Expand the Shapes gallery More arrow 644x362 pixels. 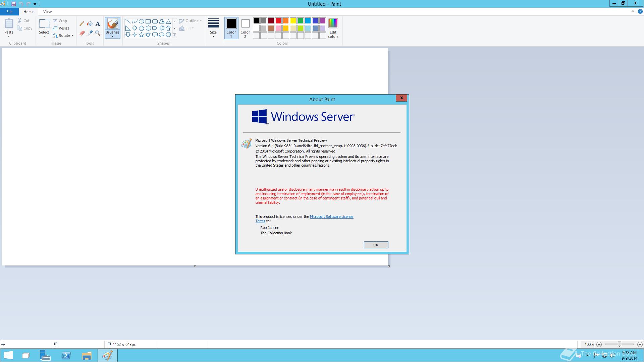174,35
